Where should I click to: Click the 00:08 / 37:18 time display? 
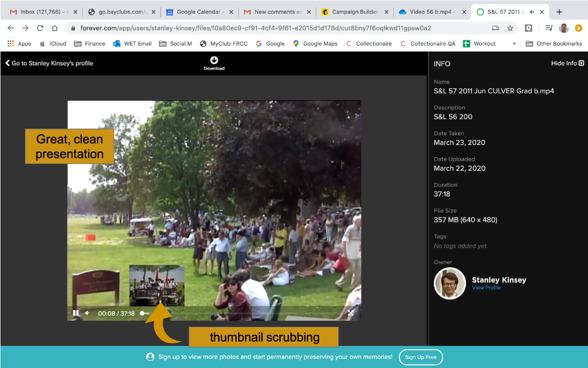click(116, 314)
